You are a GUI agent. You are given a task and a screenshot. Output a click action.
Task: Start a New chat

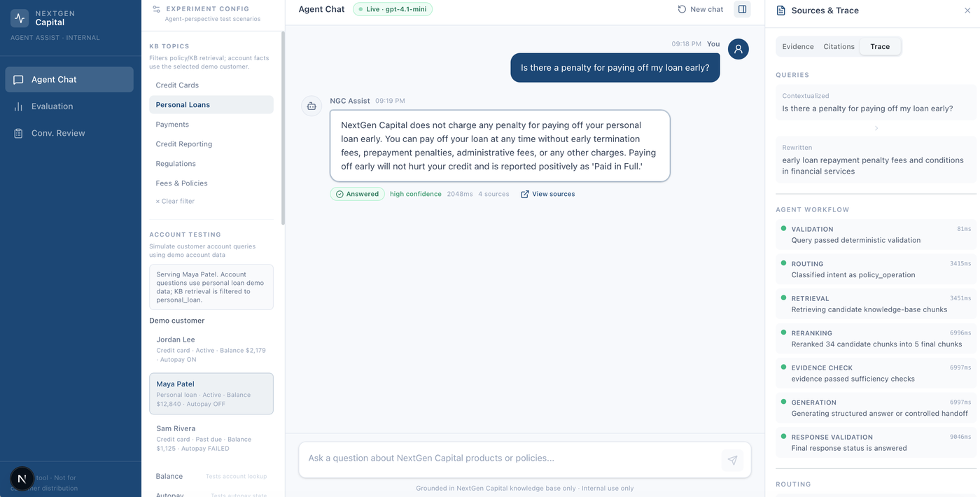point(700,9)
